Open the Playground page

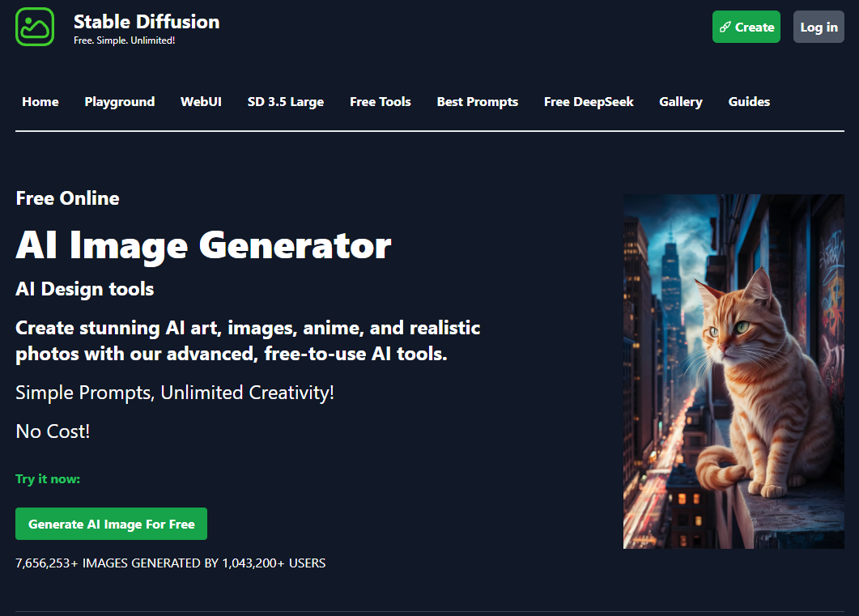pos(119,101)
